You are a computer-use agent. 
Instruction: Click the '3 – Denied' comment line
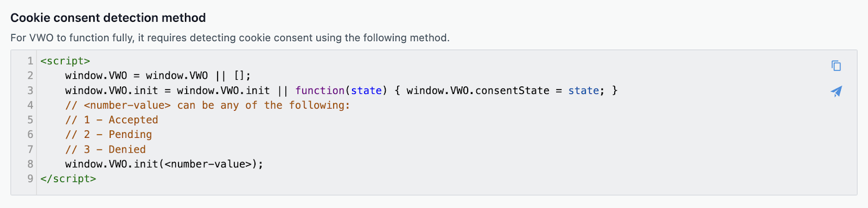coord(105,149)
